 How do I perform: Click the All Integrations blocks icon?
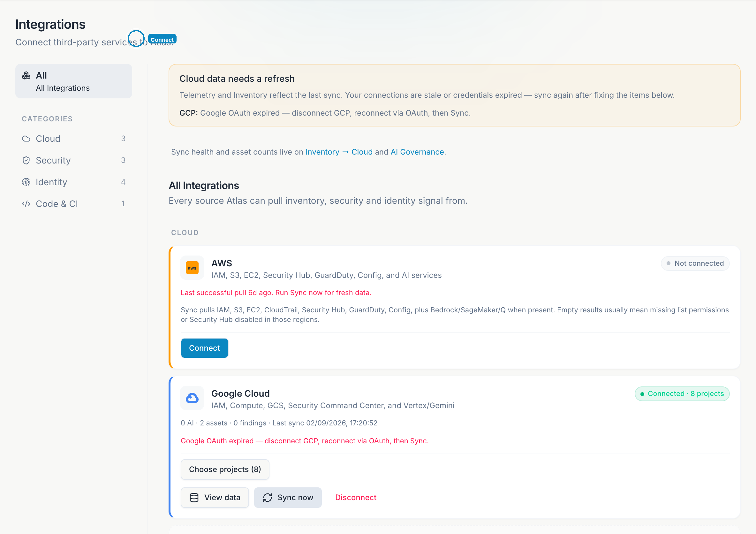click(26, 76)
